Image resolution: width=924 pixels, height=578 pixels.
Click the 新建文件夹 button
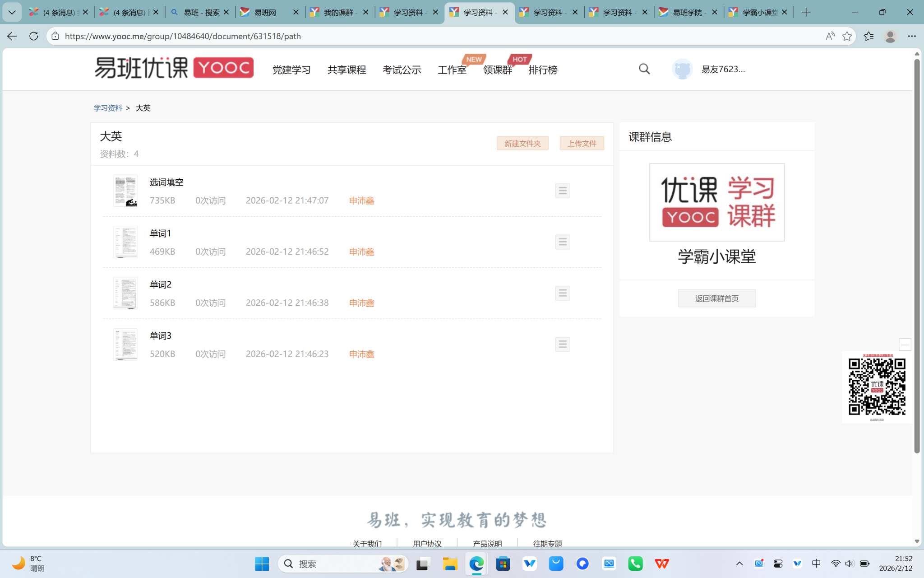[522, 143]
